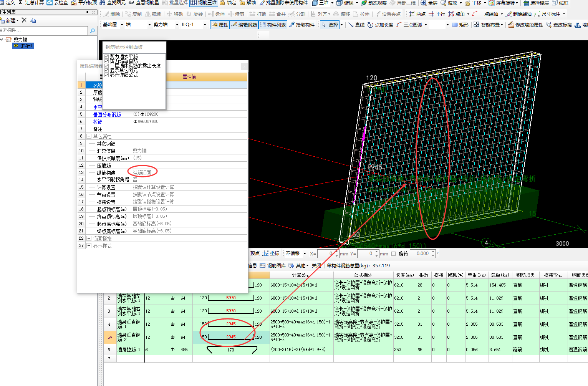This screenshot has width=588, height=386.
Task: Toggle 显示详细公式 checkbox
Action: coord(106,75)
